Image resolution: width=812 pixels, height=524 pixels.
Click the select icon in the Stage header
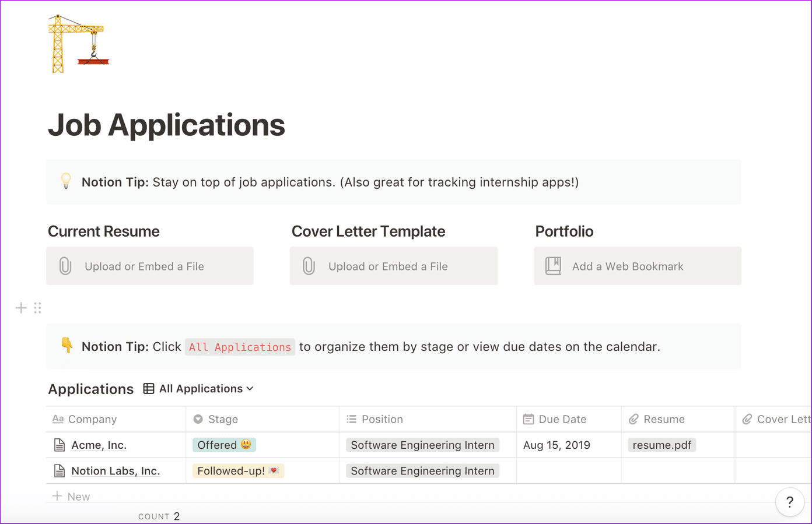(x=198, y=419)
